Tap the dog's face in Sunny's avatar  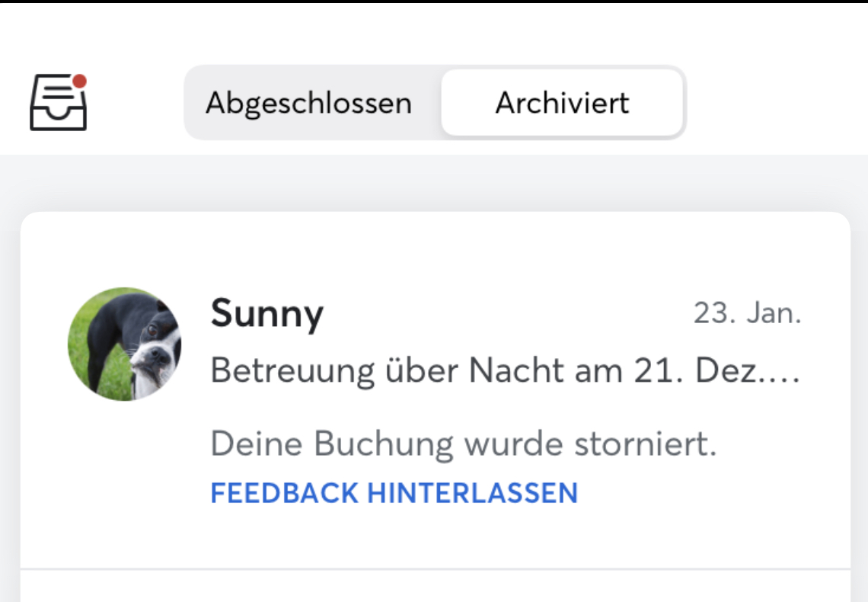coord(158,351)
